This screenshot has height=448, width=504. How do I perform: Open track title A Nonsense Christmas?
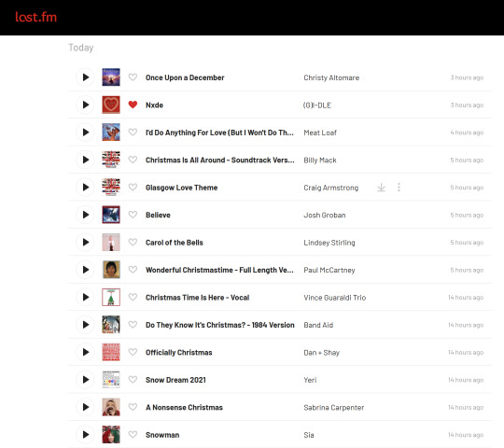point(184,408)
